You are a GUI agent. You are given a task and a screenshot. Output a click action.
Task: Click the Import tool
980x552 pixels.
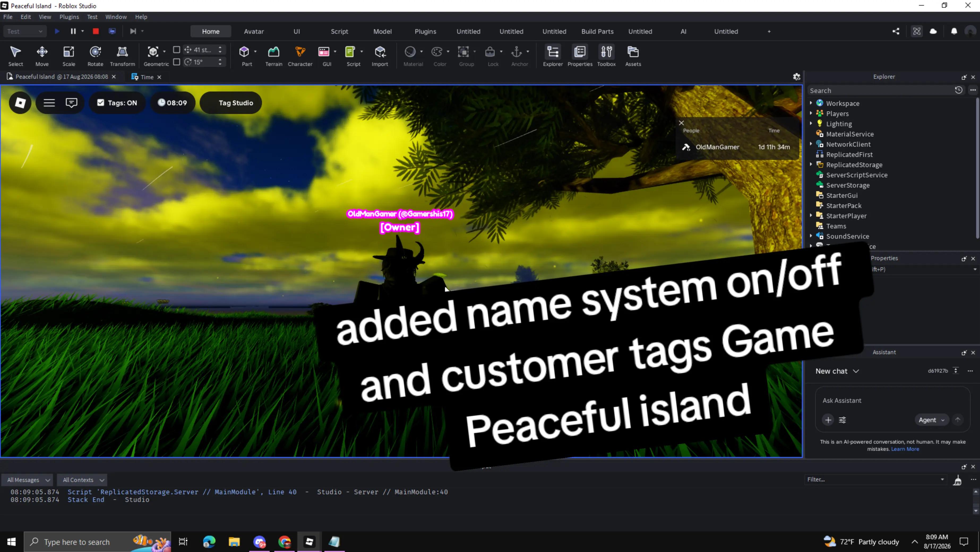[380, 55]
